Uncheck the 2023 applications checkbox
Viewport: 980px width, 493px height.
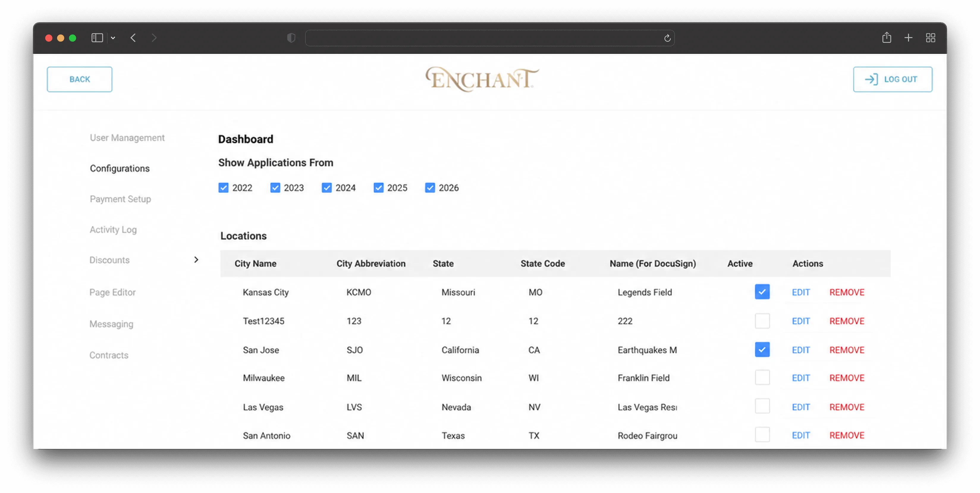pos(275,188)
